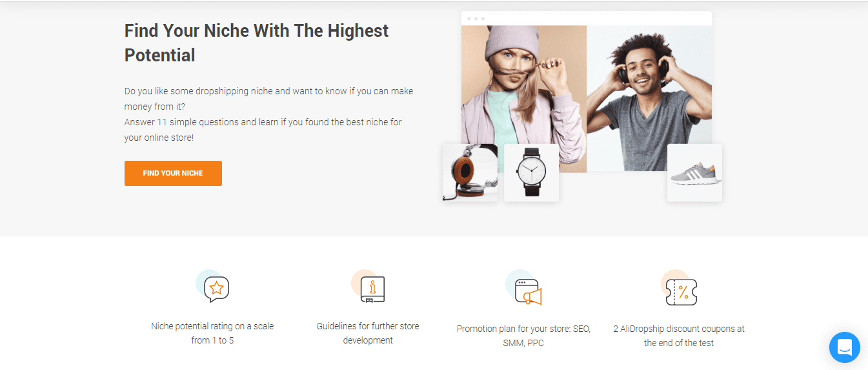
Task: Click the Answer 11 simple questions paragraph
Action: coord(263,130)
